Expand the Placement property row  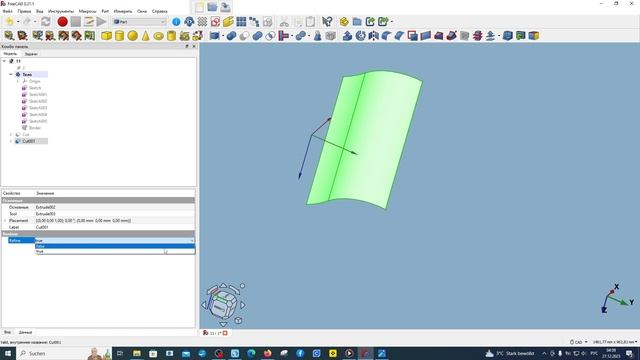click(4, 220)
